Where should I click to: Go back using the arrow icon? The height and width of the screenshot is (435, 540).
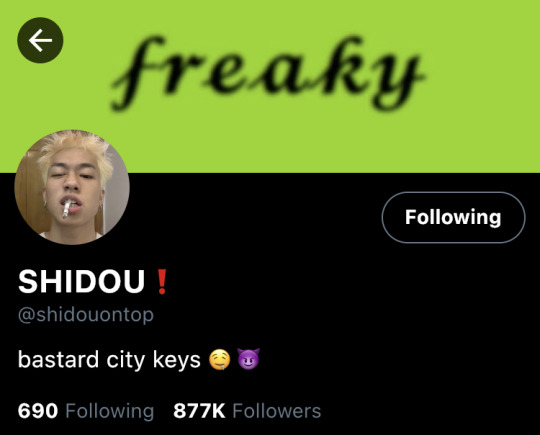pos(40,40)
